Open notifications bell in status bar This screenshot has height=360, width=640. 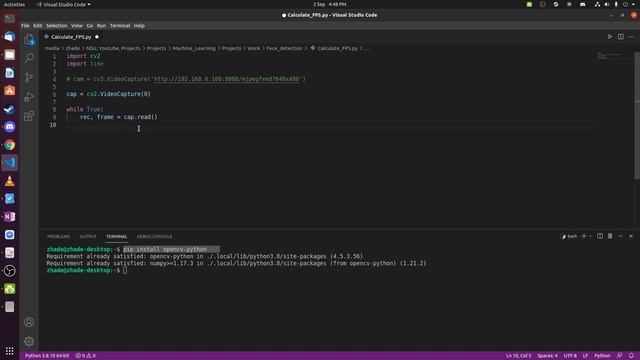coord(631,356)
